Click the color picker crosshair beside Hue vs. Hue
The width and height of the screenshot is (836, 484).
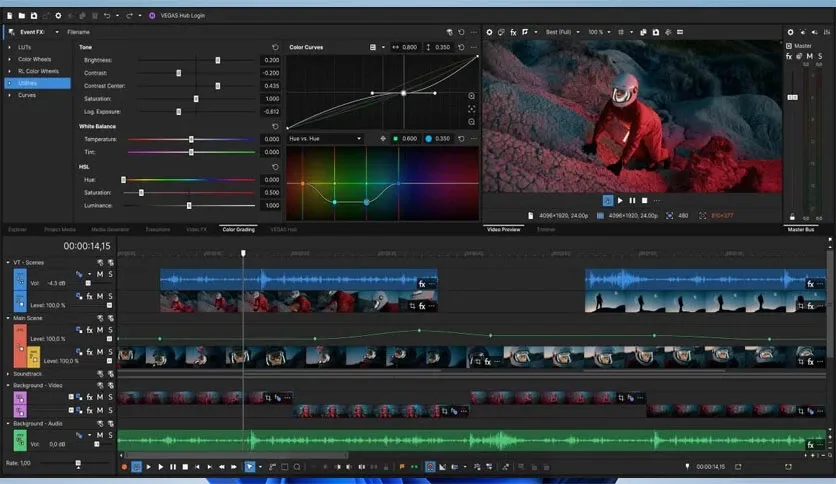click(383, 139)
